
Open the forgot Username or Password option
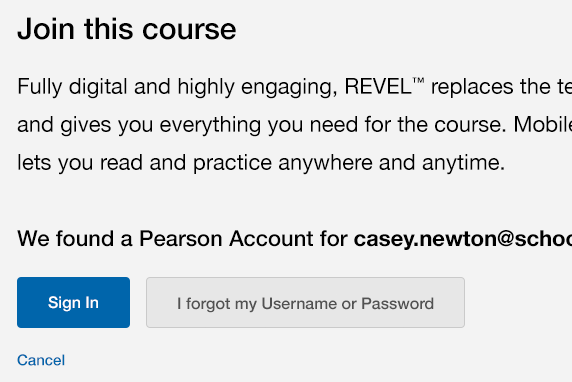pos(305,302)
